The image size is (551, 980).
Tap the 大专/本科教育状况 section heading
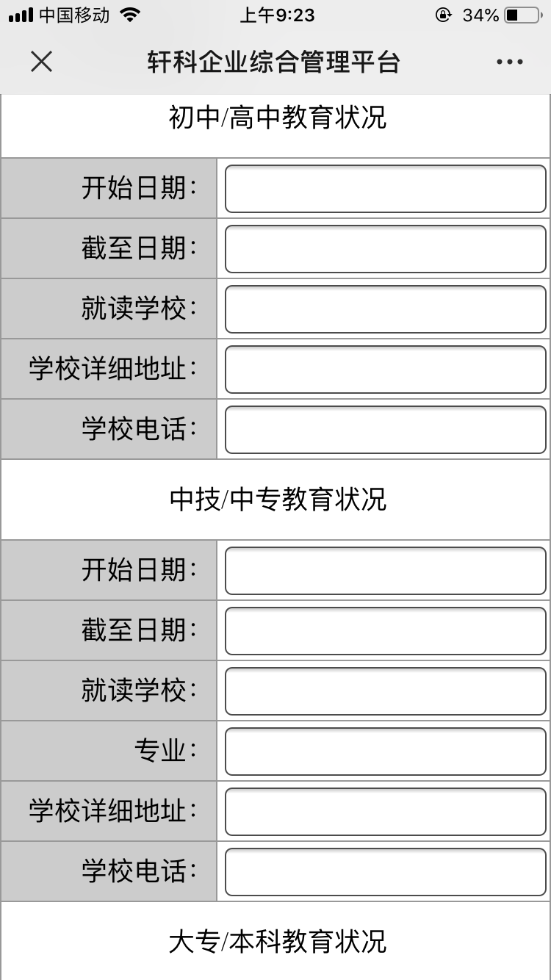(278, 942)
